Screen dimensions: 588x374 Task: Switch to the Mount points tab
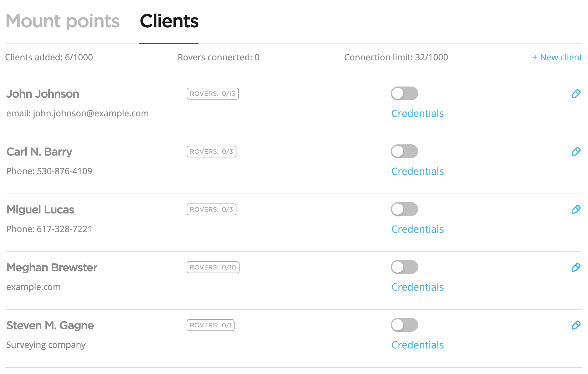click(63, 21)
